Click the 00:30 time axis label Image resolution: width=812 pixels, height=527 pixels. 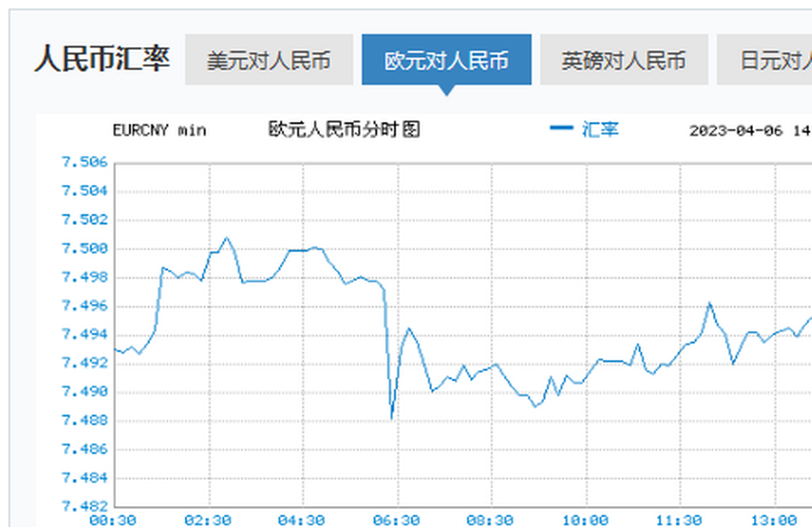click(x=113, y=520)
